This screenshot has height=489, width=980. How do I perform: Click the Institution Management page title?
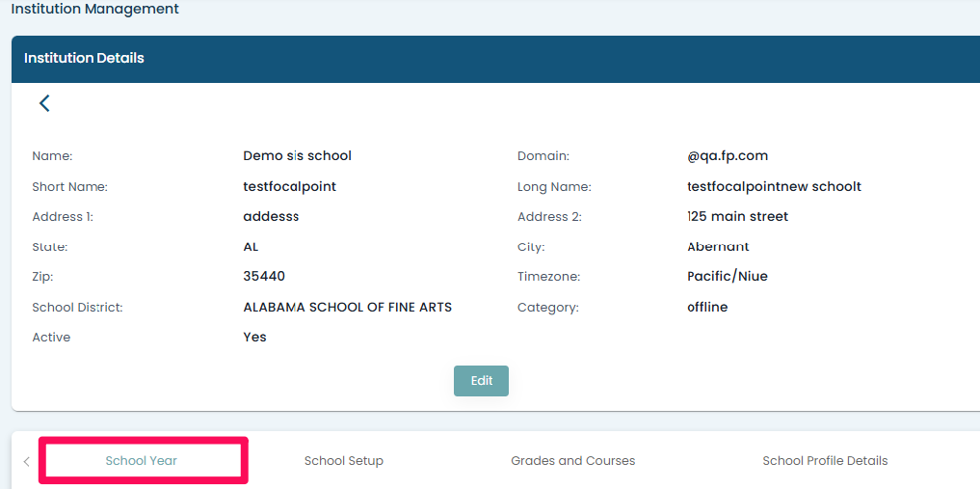point(94,9)
